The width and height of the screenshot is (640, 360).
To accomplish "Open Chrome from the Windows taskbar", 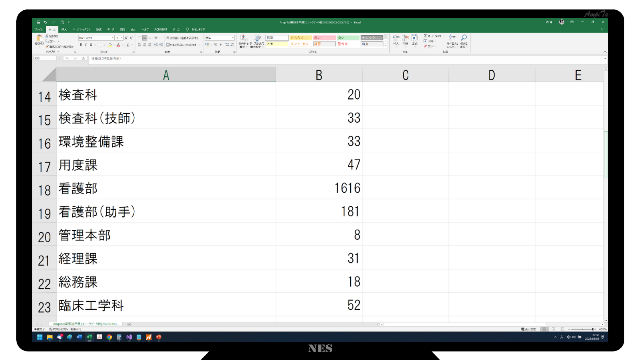I will (109, 337).
